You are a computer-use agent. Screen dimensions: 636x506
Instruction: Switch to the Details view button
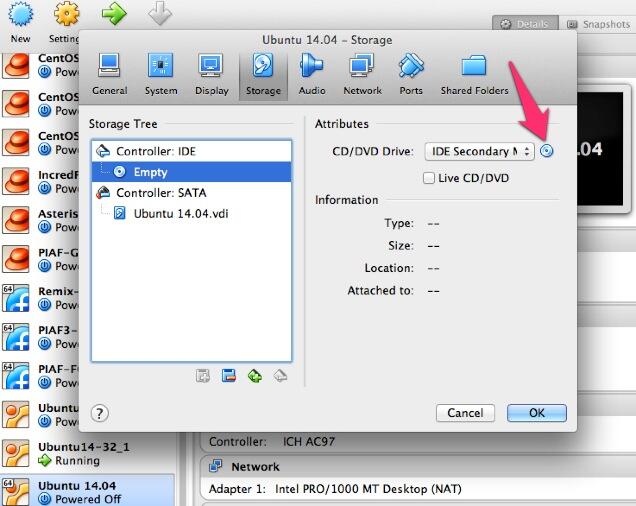coord(525,24)
